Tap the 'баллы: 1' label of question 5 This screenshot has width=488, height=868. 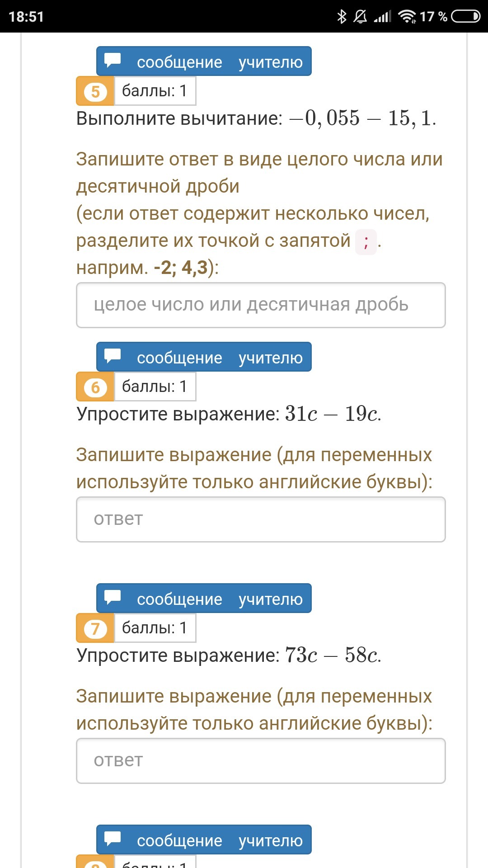tap(155, 91)
